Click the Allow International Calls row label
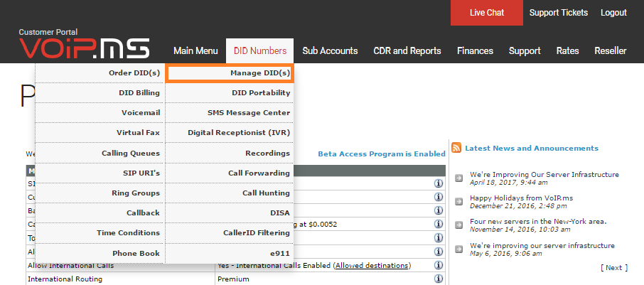The image size is (644, 285). click(x=70, y=265)
